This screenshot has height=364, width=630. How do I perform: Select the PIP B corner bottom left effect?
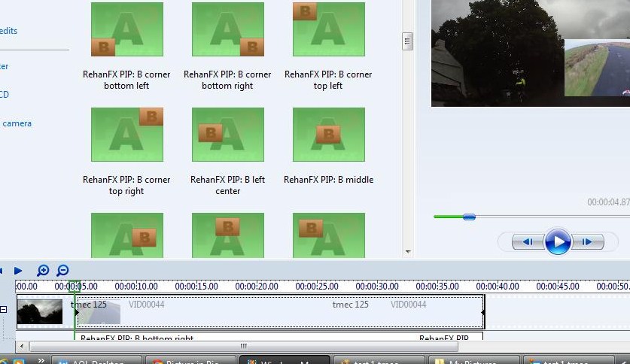click(x=126, y=30)
